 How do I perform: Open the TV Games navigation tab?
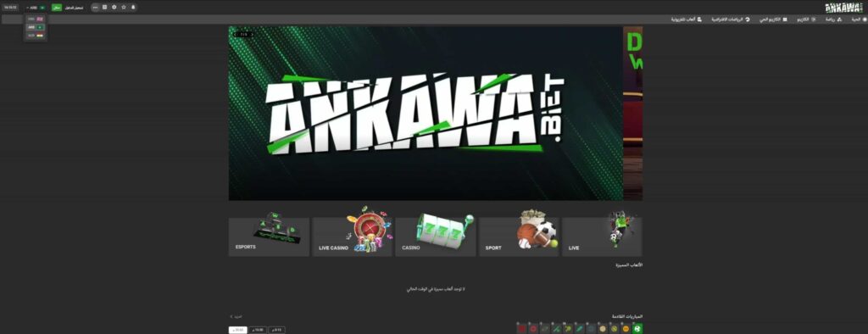pos(687,19)
